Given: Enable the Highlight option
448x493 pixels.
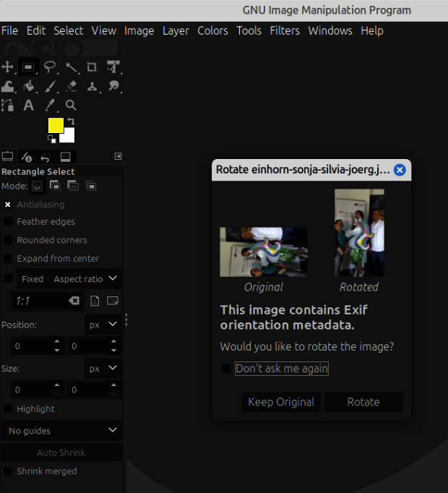Looking at the screenshot, I should 7,409.
